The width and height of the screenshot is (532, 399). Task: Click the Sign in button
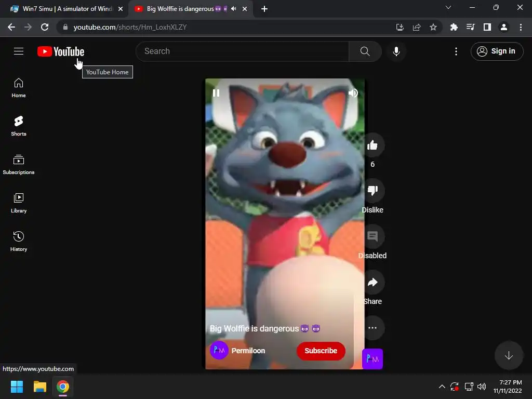pos(497,51)
